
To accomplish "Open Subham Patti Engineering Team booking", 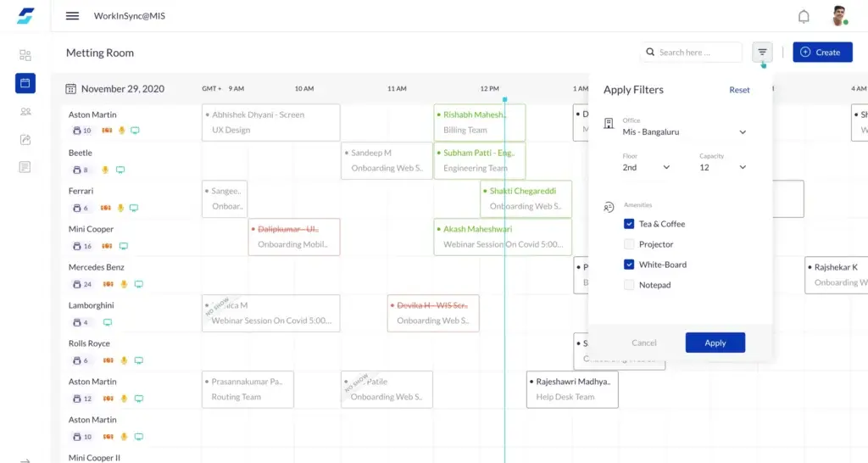I will (480, 160).
